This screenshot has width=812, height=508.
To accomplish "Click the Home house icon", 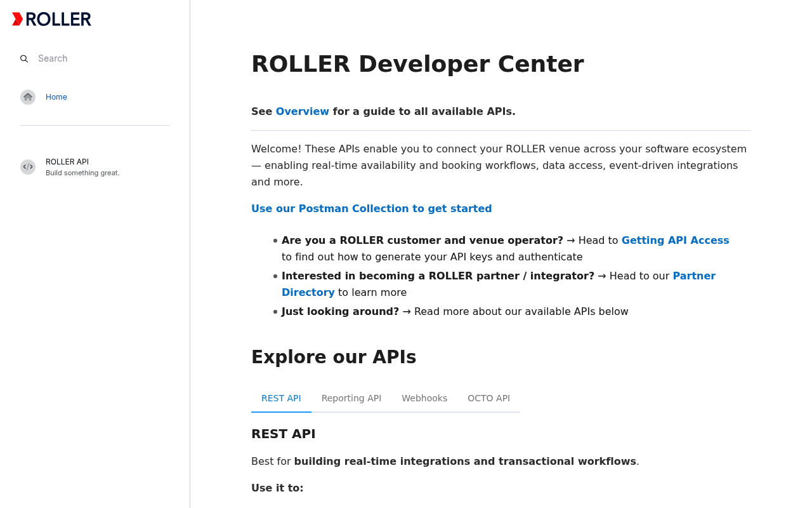I will [x=28, y=97].
